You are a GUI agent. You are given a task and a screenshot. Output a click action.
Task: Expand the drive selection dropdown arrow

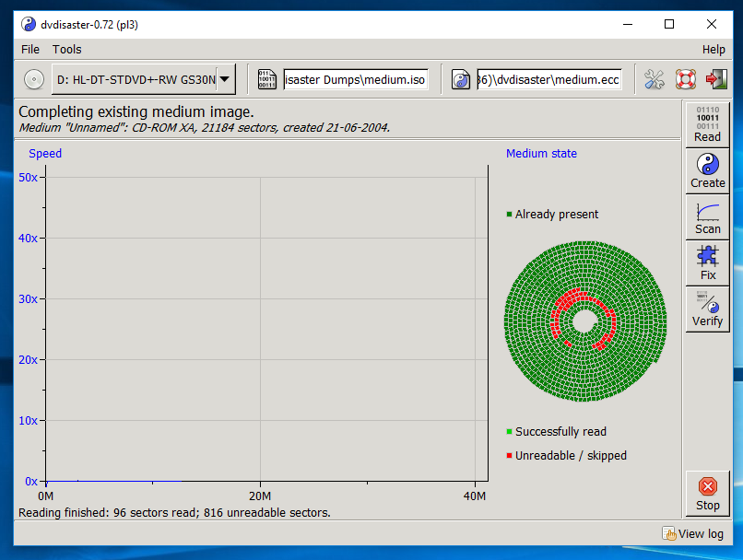(225, 79)
